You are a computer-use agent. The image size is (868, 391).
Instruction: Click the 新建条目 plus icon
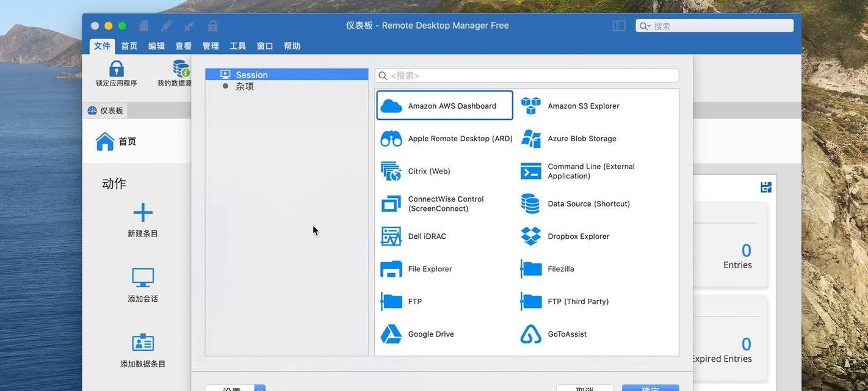coord(143,213)
